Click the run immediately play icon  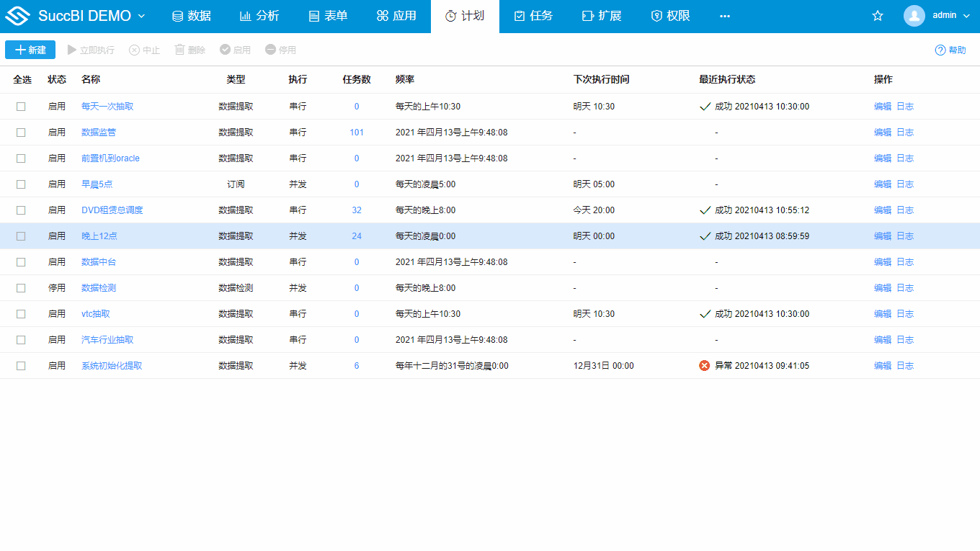point(72,50)
